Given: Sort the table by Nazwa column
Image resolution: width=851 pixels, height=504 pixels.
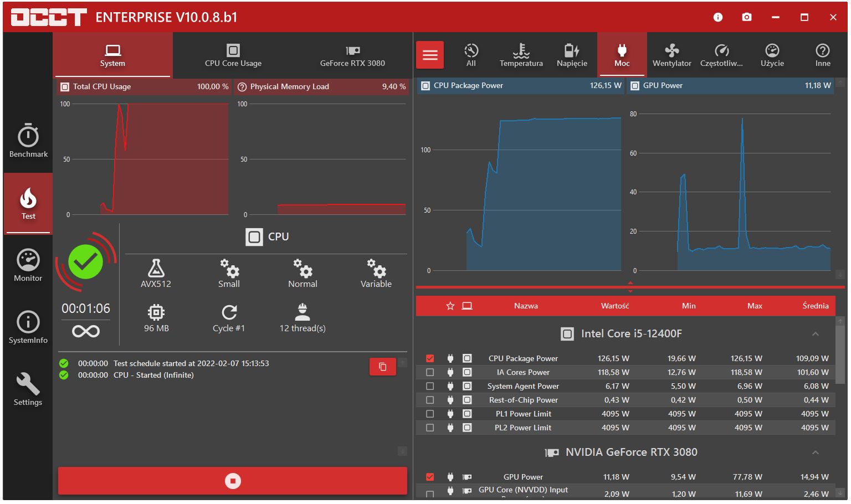Looking at the screenshot, I should pyautogui.click(x=526, y=306).
